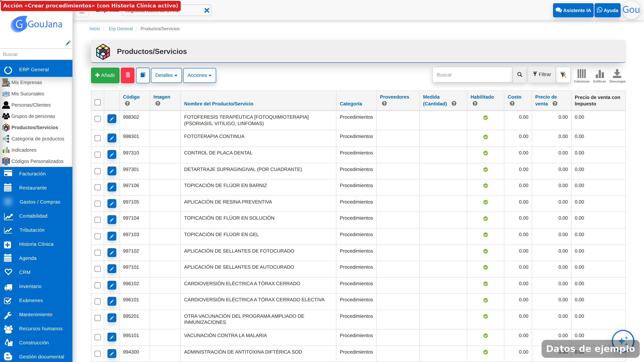Screen dimensions: 644x362
Task: Expand the Facturación sidebar section
Action: tap(36, 174)
